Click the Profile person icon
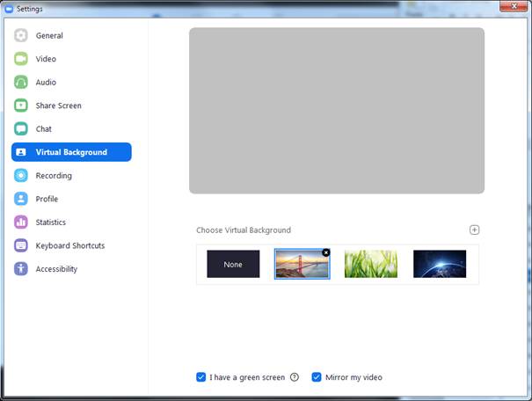This screenshot has width=532, height=401. (x=21, y=199)
